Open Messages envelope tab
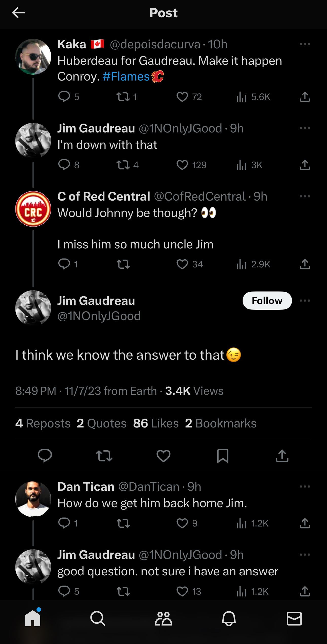Screen dimensions: 327x644 click(x=294, y=619)
